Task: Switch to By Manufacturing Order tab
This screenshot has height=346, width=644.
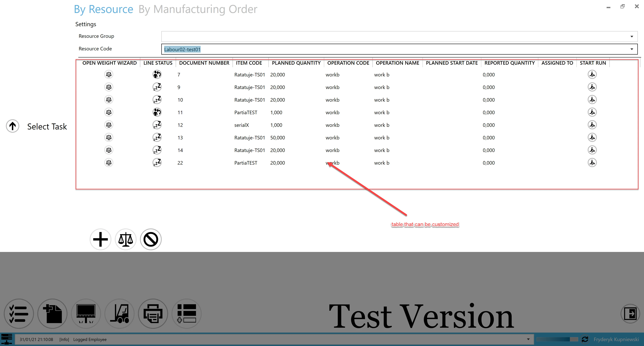Action: click(x=198, y=9)
